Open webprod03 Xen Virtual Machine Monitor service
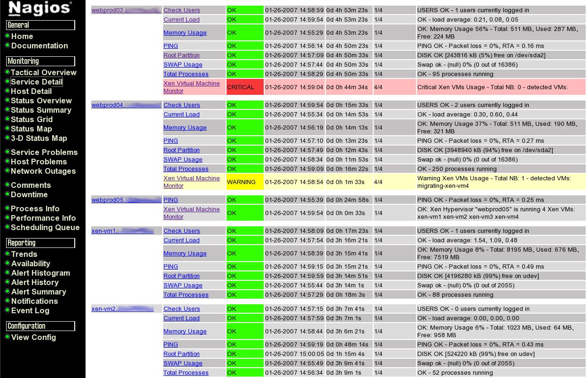Screen dimensions: 588x378 pos(191,87)
